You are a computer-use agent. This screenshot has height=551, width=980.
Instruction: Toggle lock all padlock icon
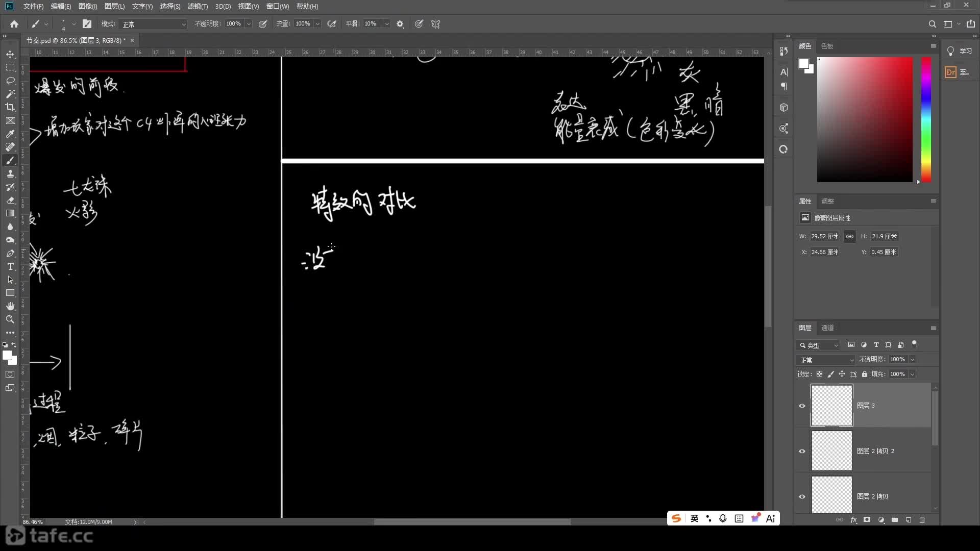pyautogui.click(x=865, y=374)
